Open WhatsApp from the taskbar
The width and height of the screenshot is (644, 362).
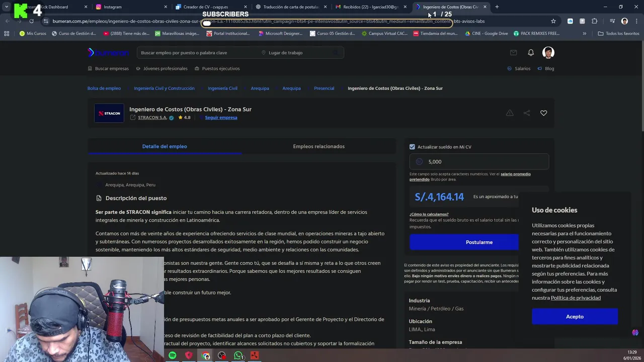tap(238, 355)
